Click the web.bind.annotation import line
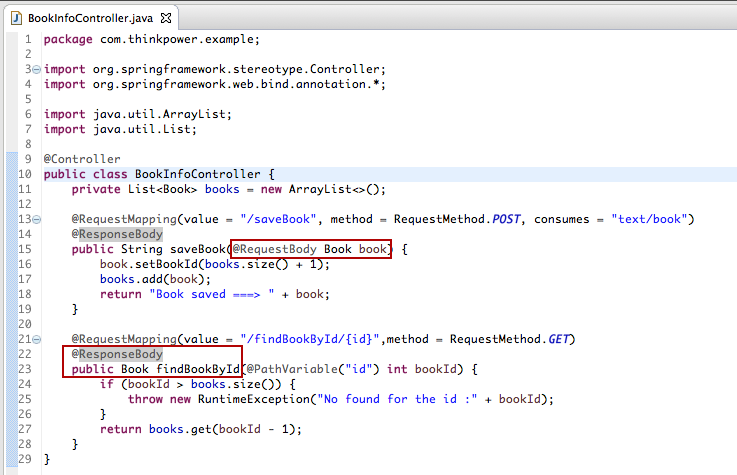Screen dimensions: 737x475 [x=215, y=85]
